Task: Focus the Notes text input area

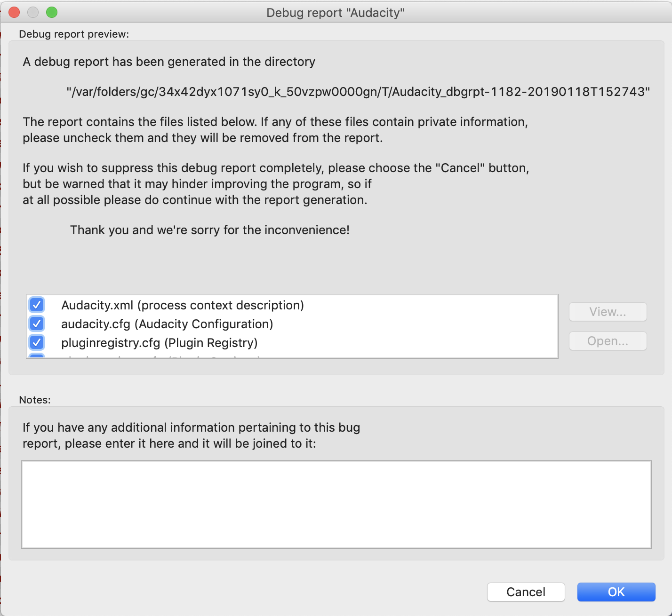Action: [x=336, y=505]
